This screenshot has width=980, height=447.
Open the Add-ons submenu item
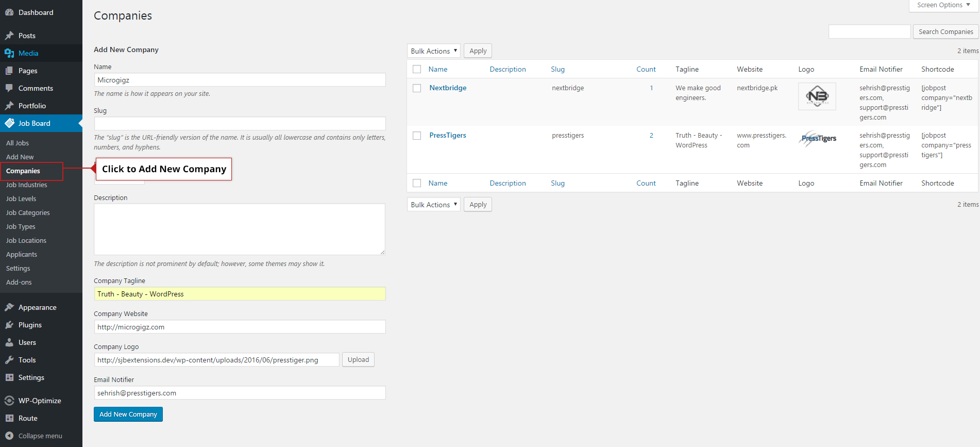pyautogui.click(x=19, y=282)
